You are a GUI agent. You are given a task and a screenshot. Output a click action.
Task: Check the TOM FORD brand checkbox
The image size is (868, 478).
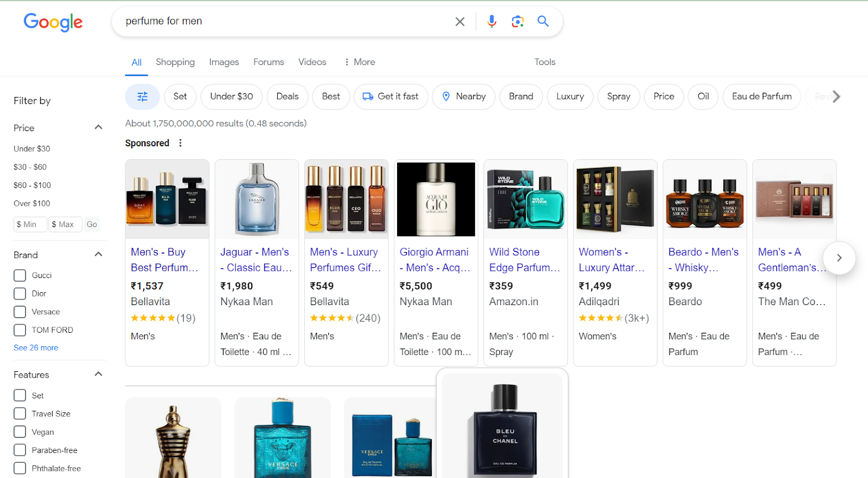pyautogui.click(x=20, y=330)
